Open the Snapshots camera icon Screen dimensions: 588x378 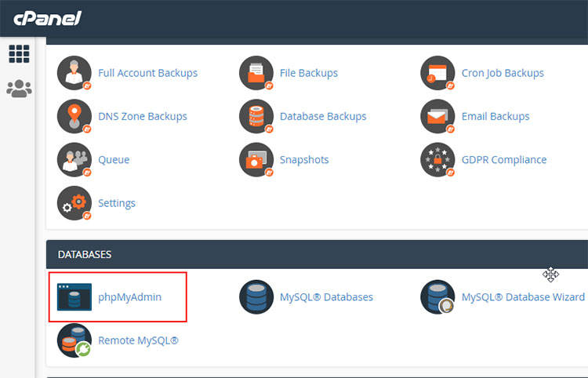256,160
